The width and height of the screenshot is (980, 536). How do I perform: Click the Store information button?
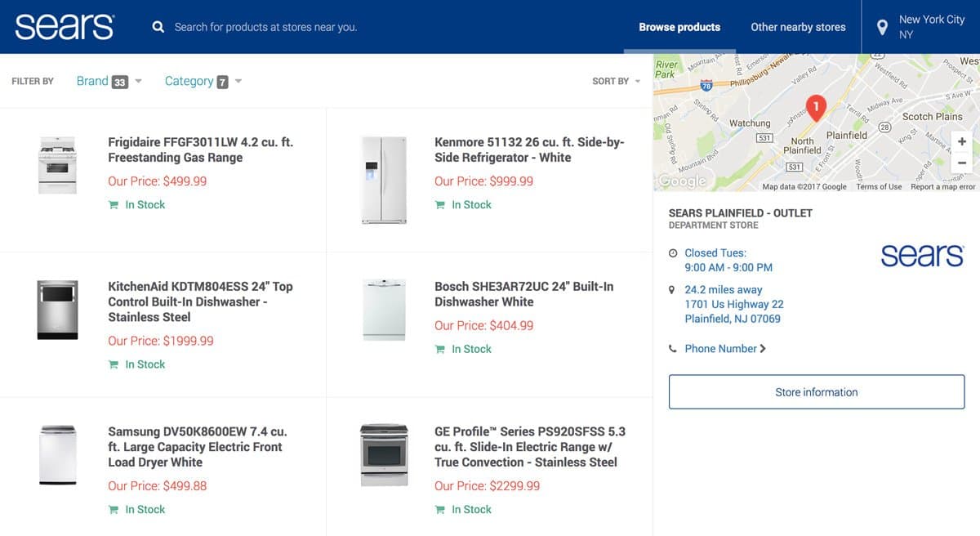(x=817, y=392)
